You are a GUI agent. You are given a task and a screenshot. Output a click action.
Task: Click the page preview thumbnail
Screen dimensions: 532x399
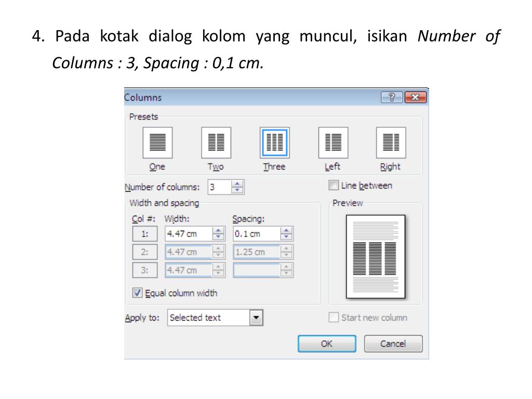(x=376, y=257)
